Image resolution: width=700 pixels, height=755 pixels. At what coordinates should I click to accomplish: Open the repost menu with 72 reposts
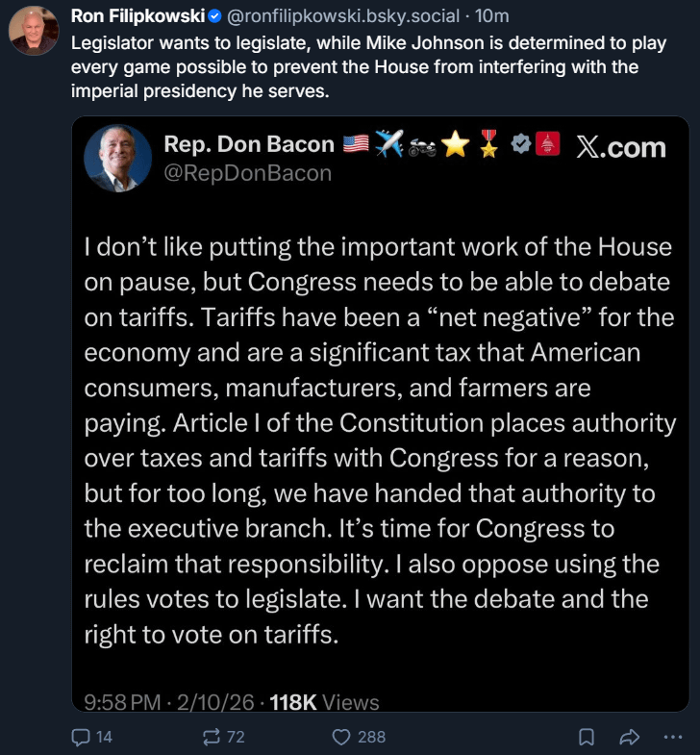click(x=209, y=737)
